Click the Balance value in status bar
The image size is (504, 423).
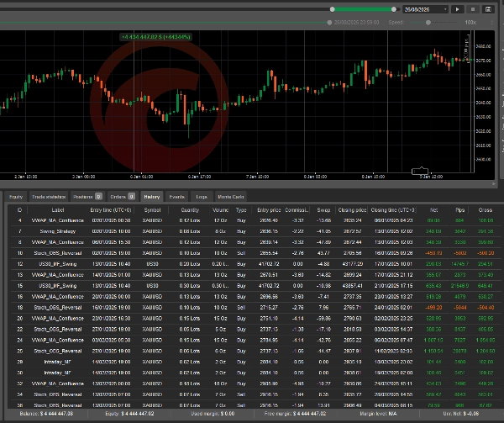(46, 414)
